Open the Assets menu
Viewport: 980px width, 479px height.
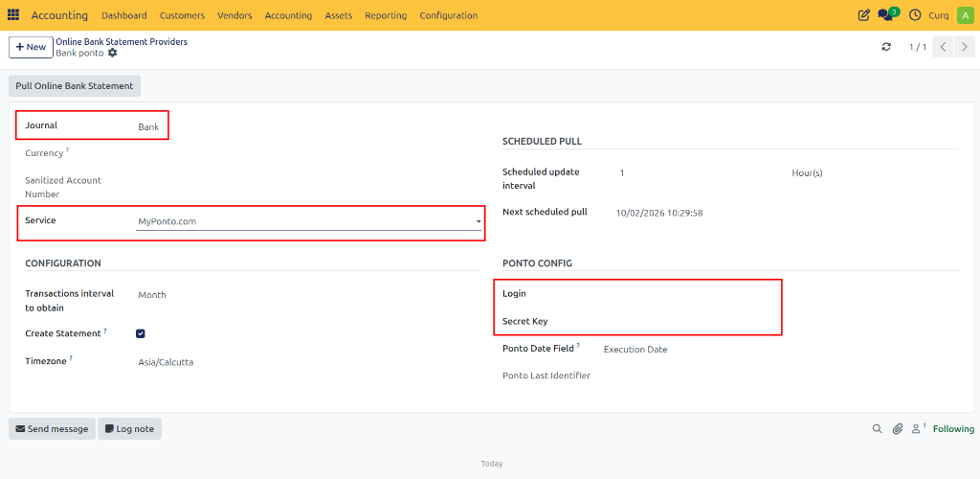[338, 15]
